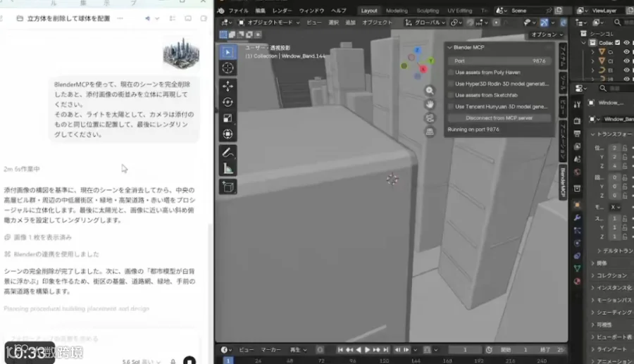Activate the Annotate pencil tool
This screenshot has width=634, height=364.
(228, 152)
